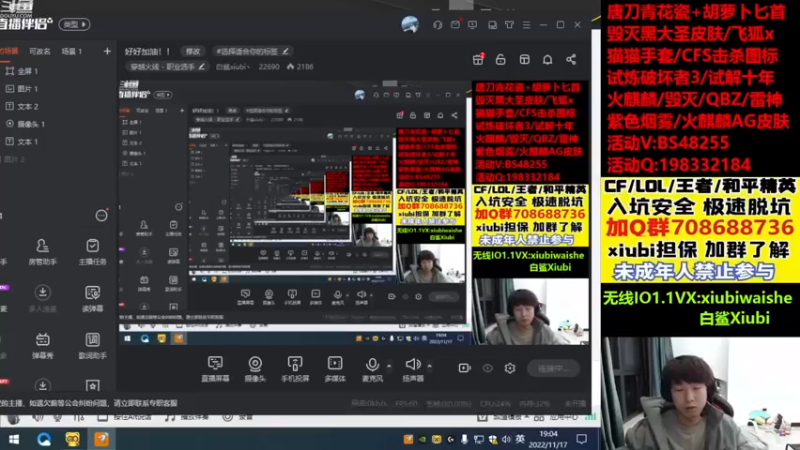Click the 内存:32% status entry
Screen dimensions: 800x450
(x=534, y=403)
